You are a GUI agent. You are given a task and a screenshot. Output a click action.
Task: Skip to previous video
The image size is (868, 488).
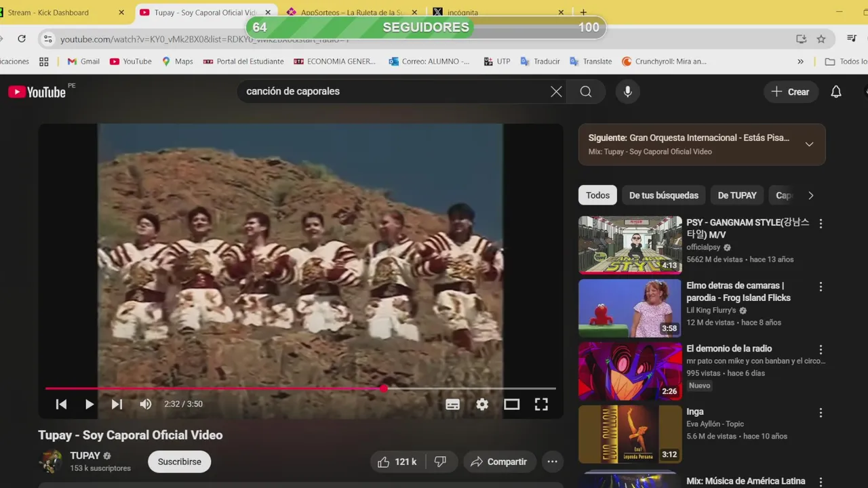point(61,404)
